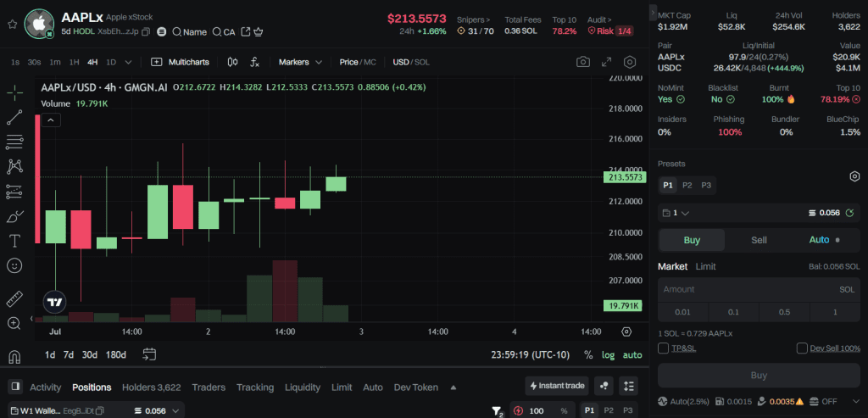Focus the Amount SOL input
The width and height of the screenshot is (868, 418).
759,290
